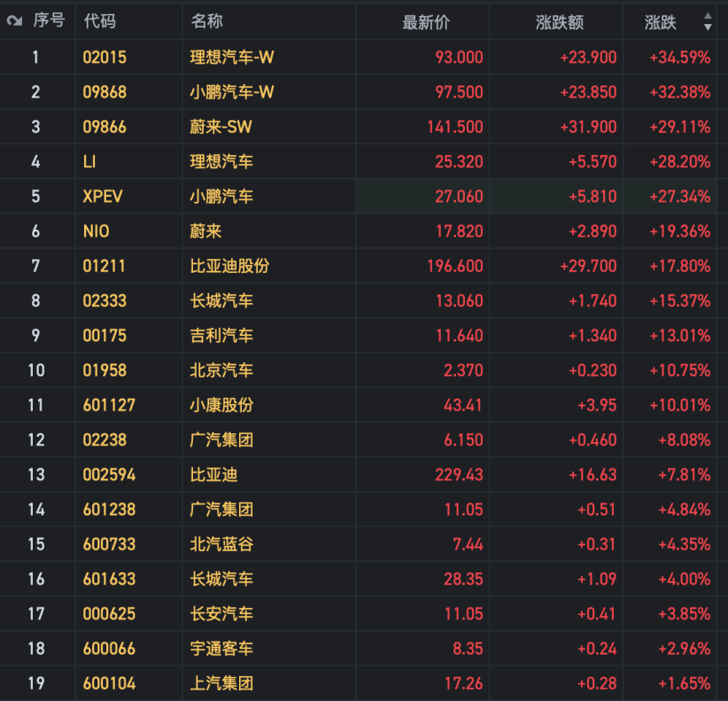This screenshot has width=728, height=701.
Task: Select ticker XPEV
Action: coord(103,196)
